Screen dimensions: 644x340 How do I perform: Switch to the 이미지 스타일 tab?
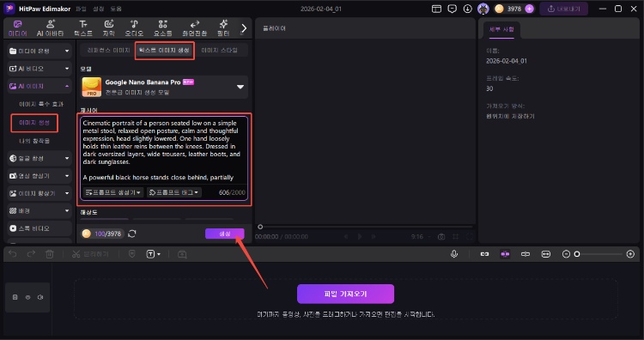coord(219,50)
